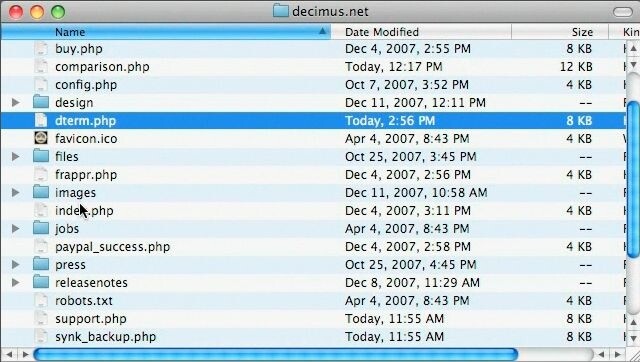Click the left arrow at scrollbar's left end
The image size is (640, 362).
pyautogui.click(x=9, y=354)
